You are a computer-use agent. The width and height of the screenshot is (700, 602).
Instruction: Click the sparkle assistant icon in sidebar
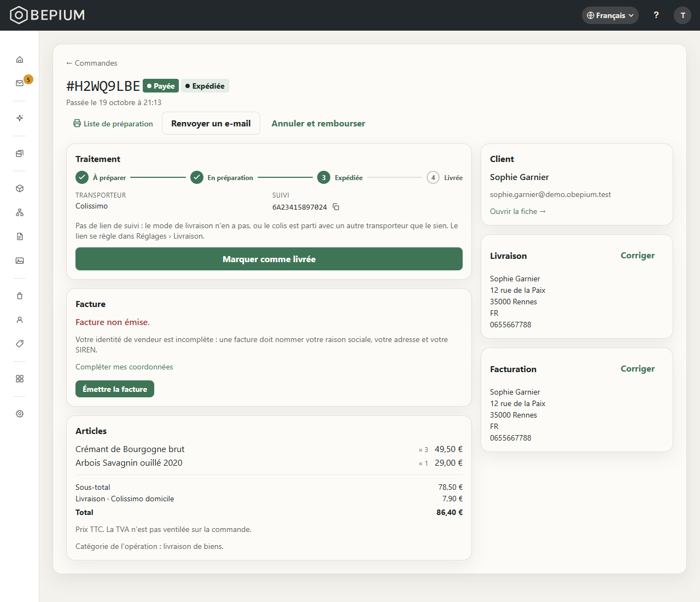(x=20, y=118)
